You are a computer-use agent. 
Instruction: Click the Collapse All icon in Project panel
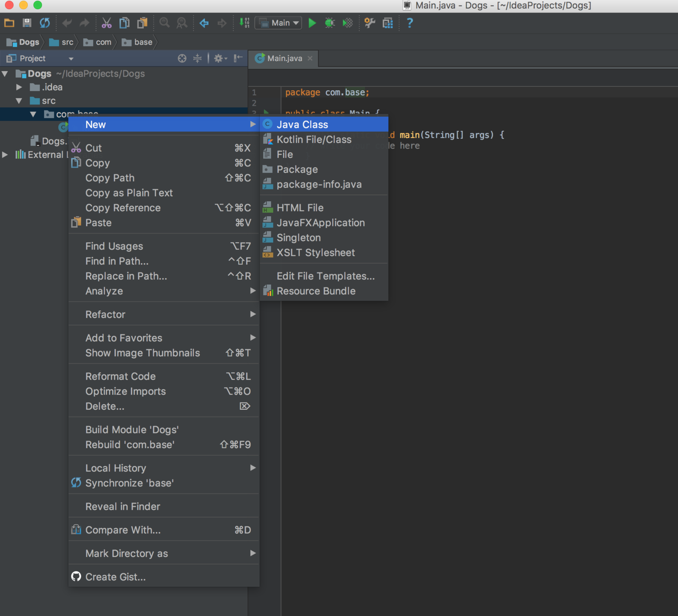[x=197, y=58]
